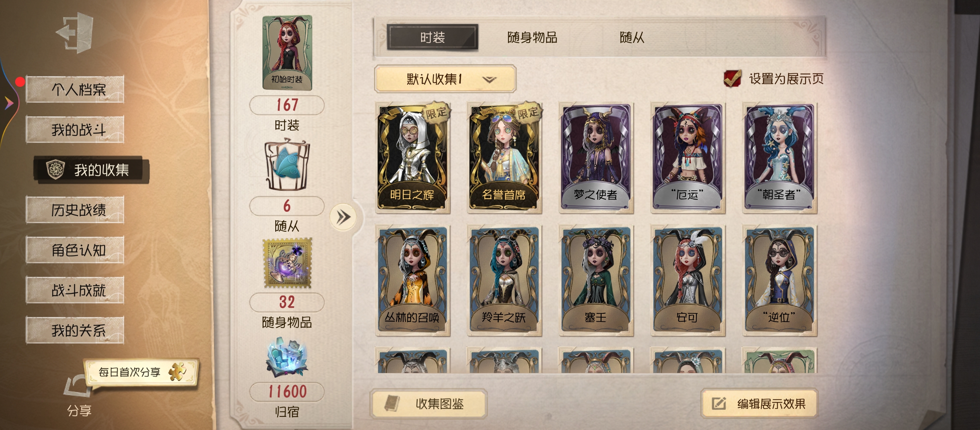Viewport: 980px width, 430px height.
Task: Click the 收集图鉴 button
Action: coord(428,404)
